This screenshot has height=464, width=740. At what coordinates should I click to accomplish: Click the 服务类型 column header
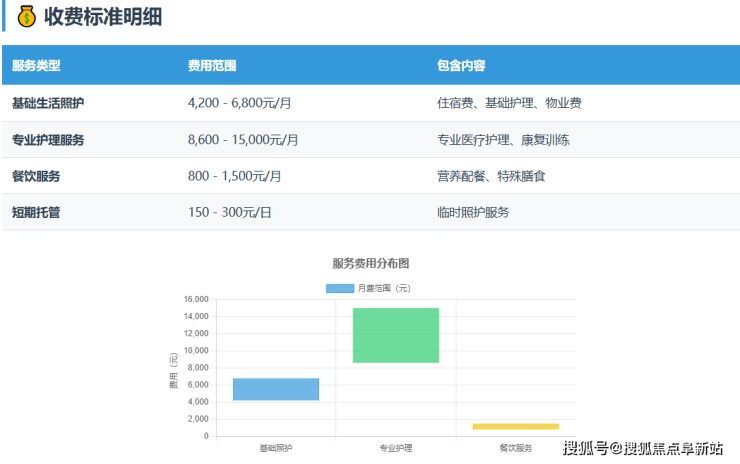point(36,66)
